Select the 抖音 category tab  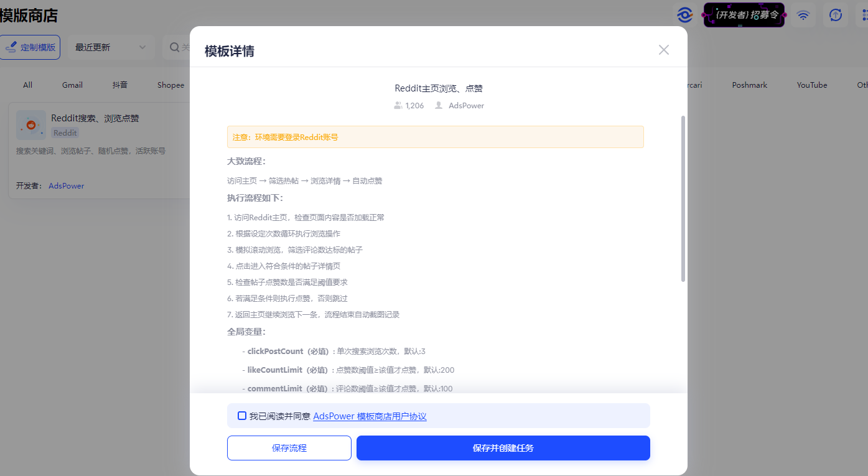(x=120, y=85)
